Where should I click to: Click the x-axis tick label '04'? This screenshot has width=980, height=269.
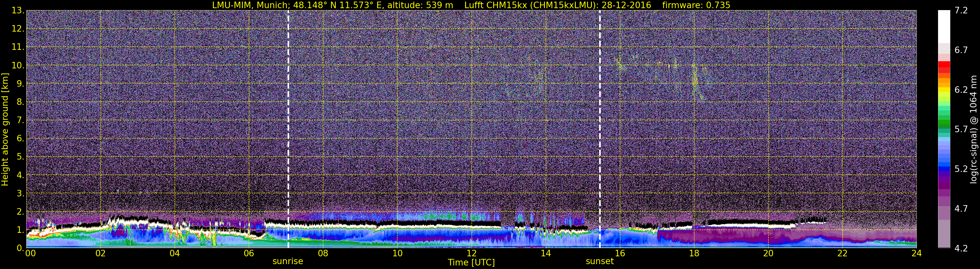[175, 253]
